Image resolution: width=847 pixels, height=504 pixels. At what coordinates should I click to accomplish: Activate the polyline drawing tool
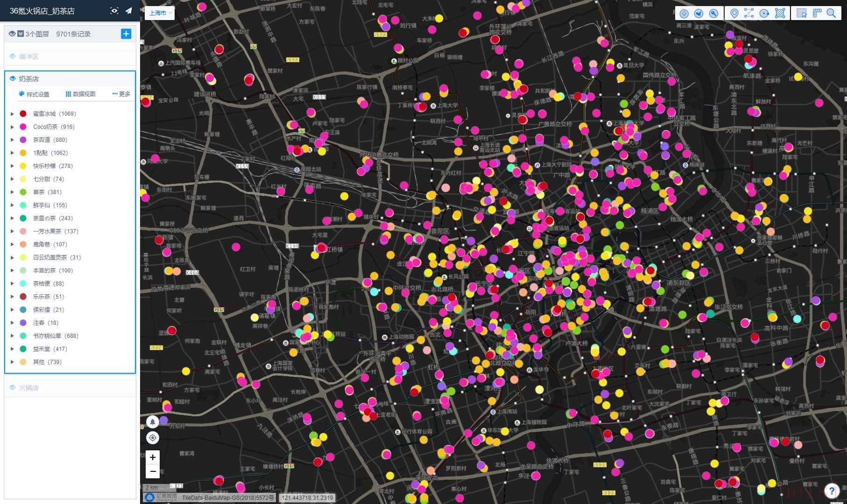[x=749, y=13]
